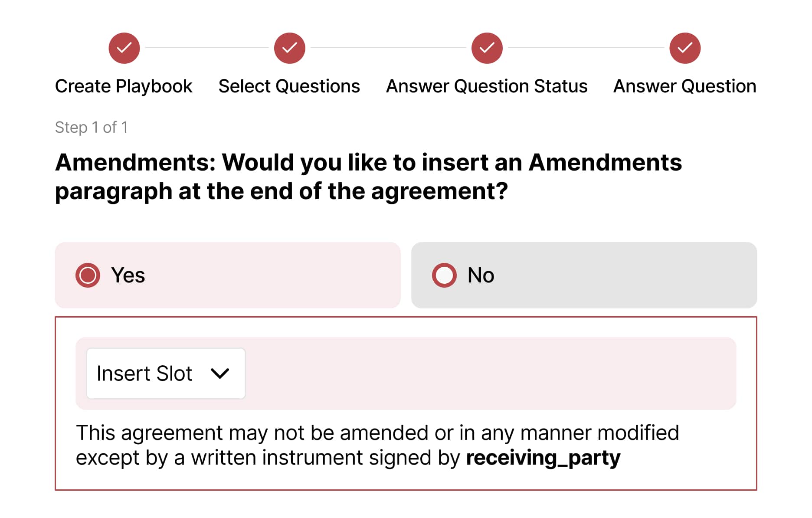This screenshot has width=812, height=518.
Task: Click the amendment paragraph text
Action: coord(377,446)
